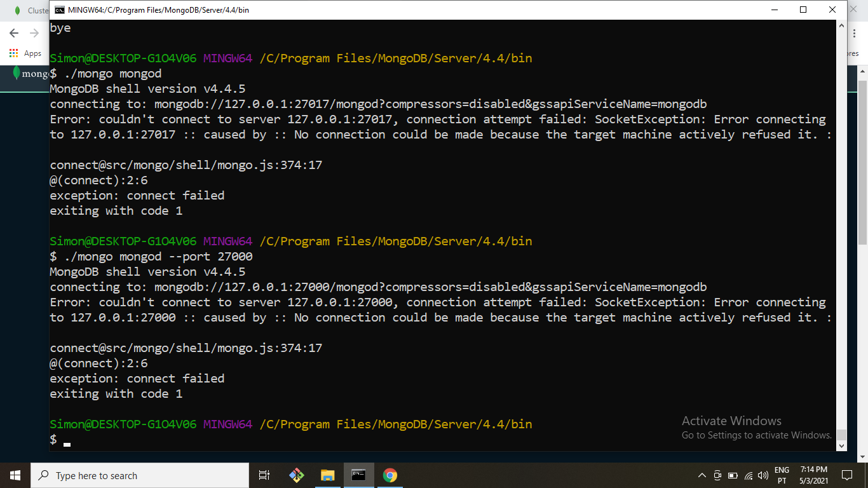Click the './mongo mongod' command without a port flag
The width and height of the screenshot is (868, 488).
point(105,74)
